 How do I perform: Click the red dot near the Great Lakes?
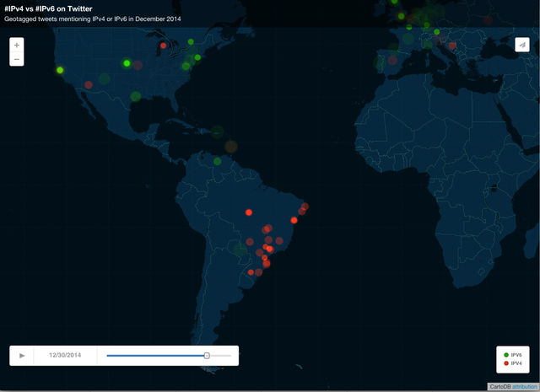pyautogui.click(x=163, y=46)
